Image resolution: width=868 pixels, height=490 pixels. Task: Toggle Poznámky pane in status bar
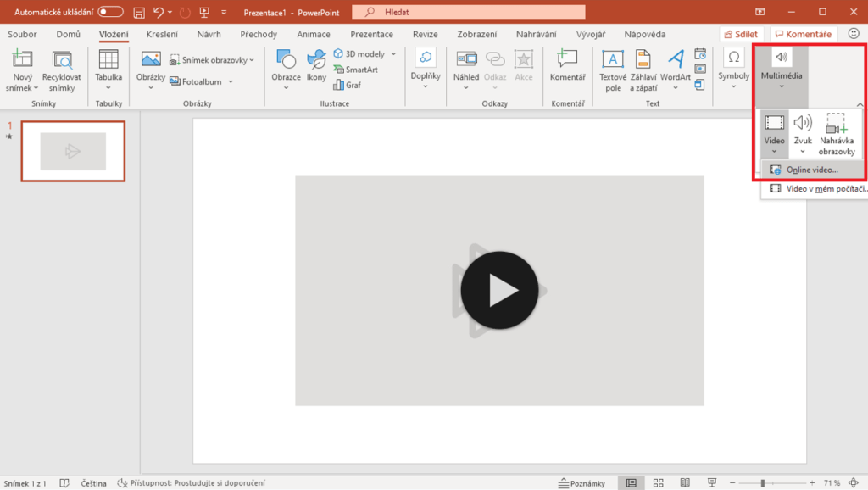[x=581, y=483]
